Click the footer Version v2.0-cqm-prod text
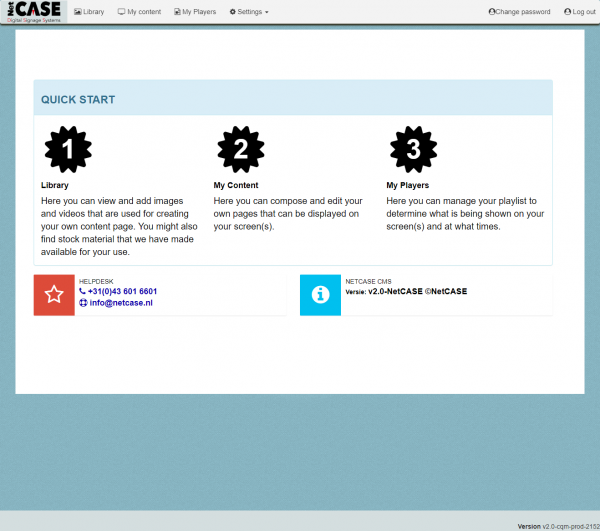The height and width of the screenshot is (531, 600). 559,527
